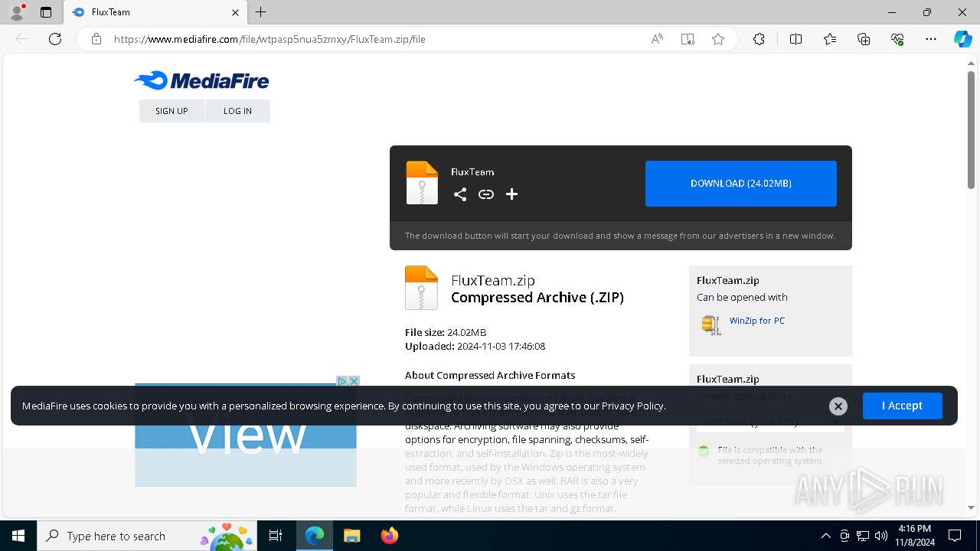Open notification center

(x=955, y=536)
